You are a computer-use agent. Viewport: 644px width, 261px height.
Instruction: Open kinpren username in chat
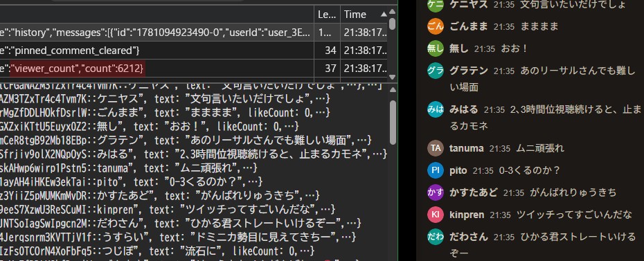(x=467, y=215)
